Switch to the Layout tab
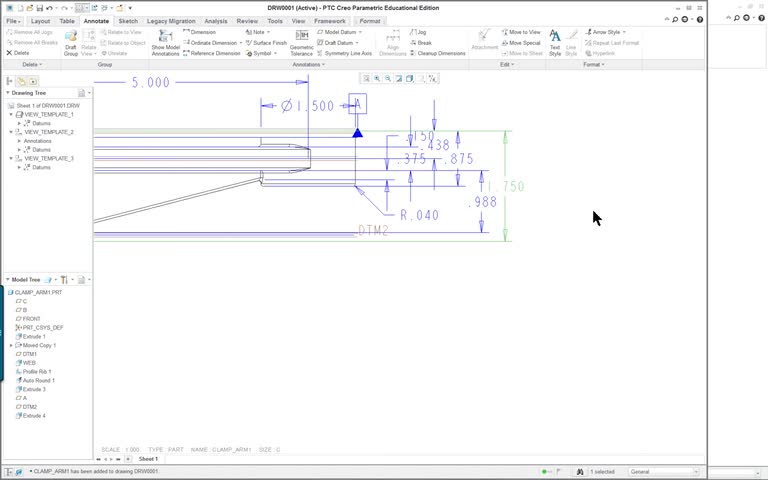The width and height of the screenshot is (768, 480). (x=40, y=21)
